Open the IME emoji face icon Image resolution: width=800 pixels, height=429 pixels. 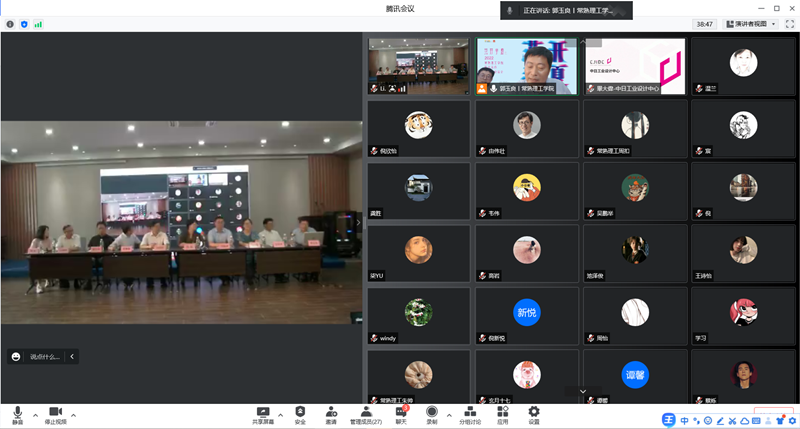coord(708,421)
